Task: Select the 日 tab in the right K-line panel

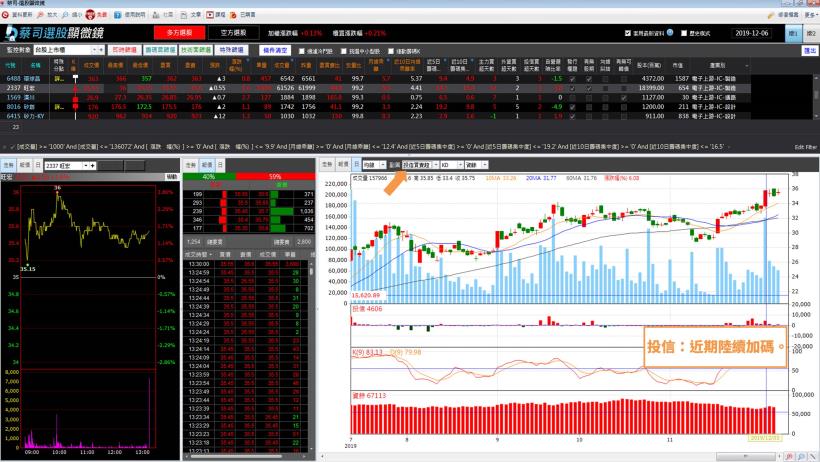Action: coord(356,165)
